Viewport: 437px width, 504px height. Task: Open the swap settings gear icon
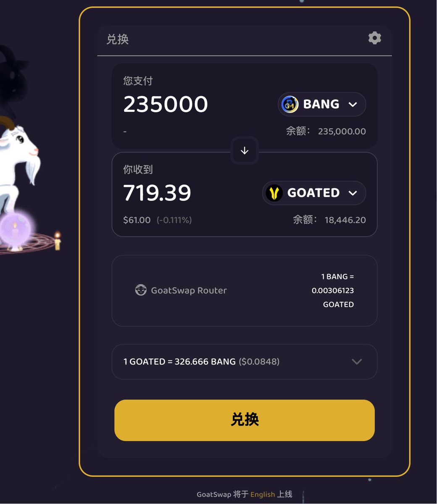(x=374, y=38)
